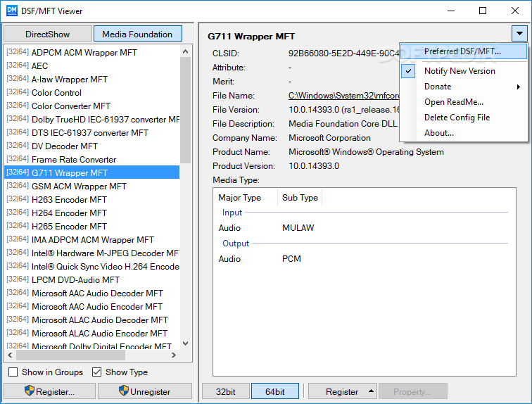The image size is (532, 404).
Task: Select DTS IEC-61937 converter MFT
Action: [x=92, y=132]
